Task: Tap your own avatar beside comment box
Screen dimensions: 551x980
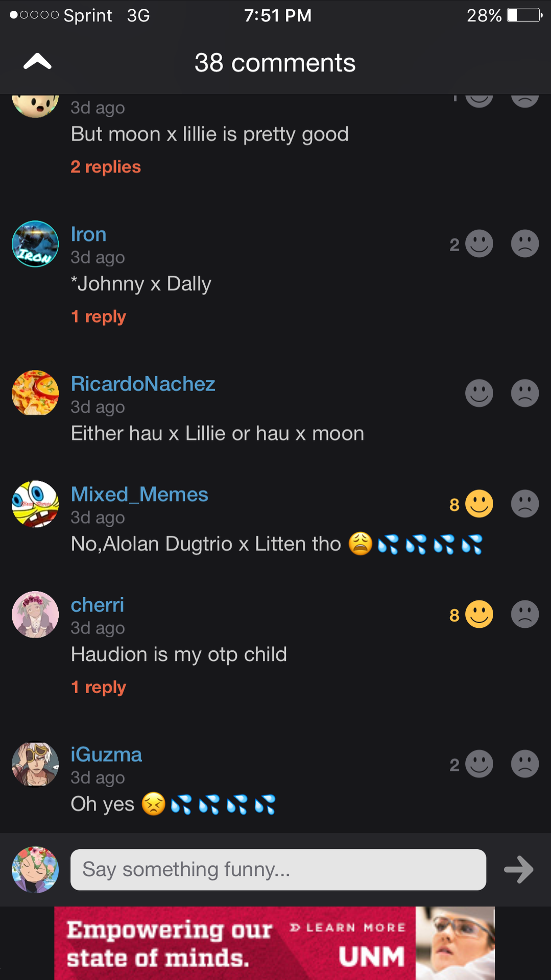Action: pyautogui.click(x=35, y=869)
